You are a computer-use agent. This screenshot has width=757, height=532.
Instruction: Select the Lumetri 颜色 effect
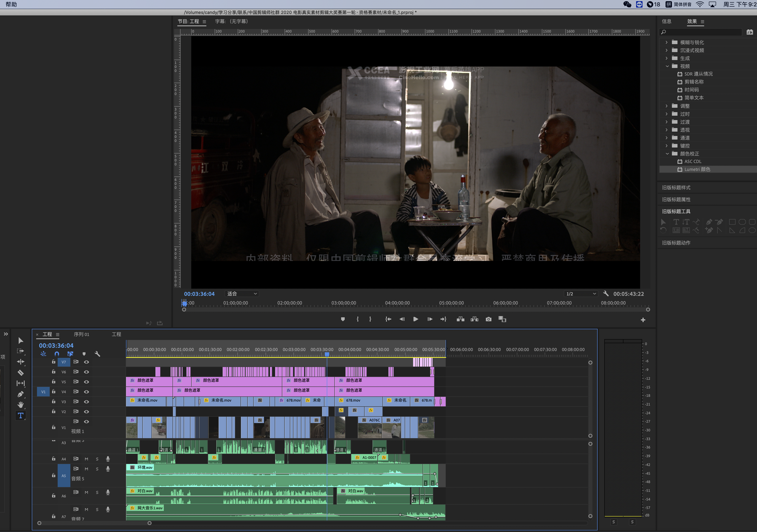click(697, 170)
